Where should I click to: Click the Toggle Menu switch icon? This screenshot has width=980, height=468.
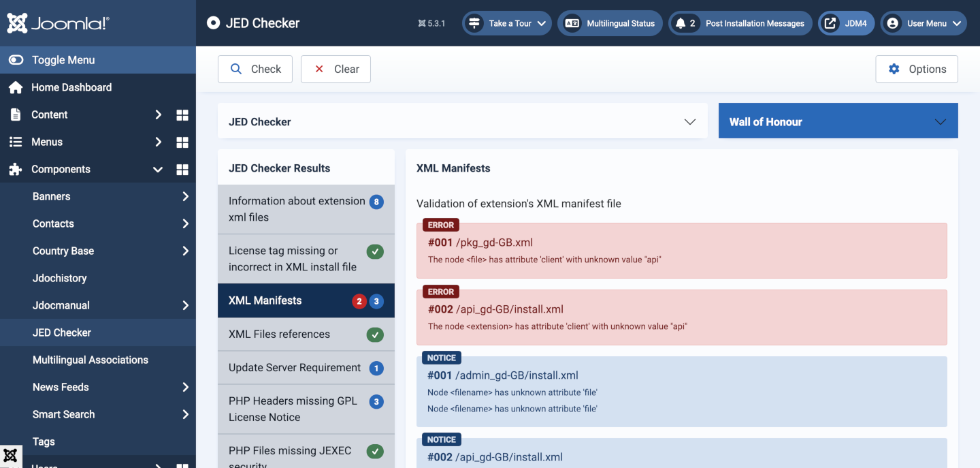tap(16, 60)
